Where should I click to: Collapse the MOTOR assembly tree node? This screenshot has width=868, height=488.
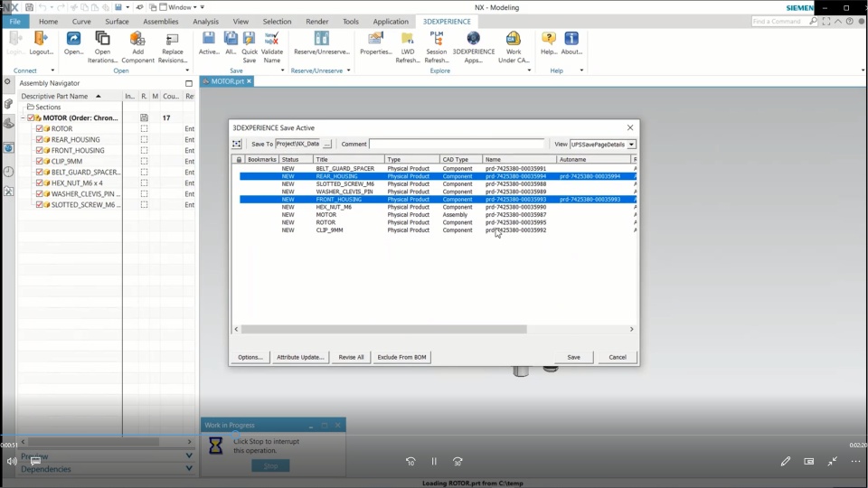tap(24, 117)
